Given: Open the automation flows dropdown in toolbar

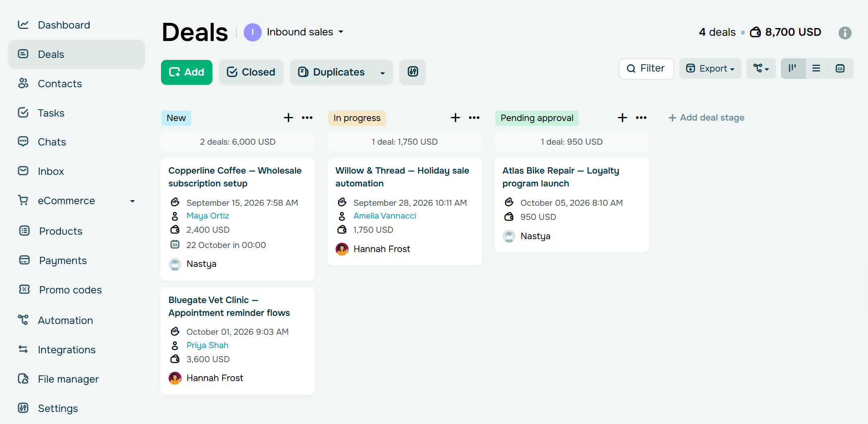Looking at the screenshot, I should coord(761,68).
